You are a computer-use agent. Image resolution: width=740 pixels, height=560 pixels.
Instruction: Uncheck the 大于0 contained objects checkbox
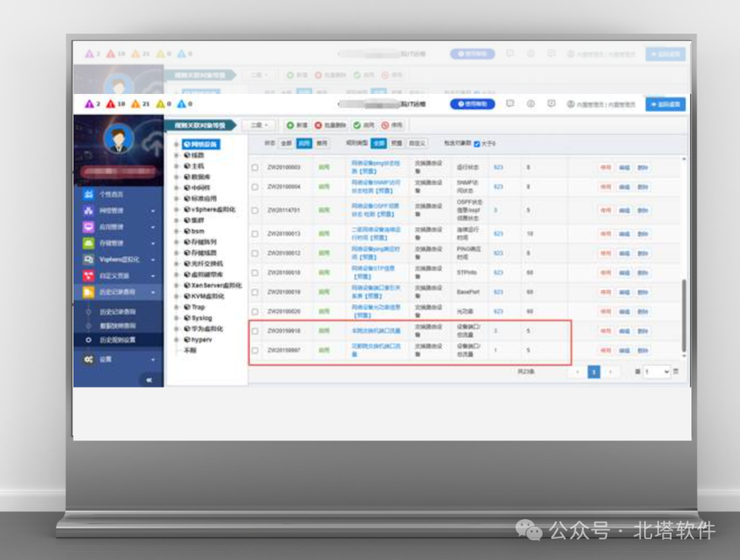[477, 143]
